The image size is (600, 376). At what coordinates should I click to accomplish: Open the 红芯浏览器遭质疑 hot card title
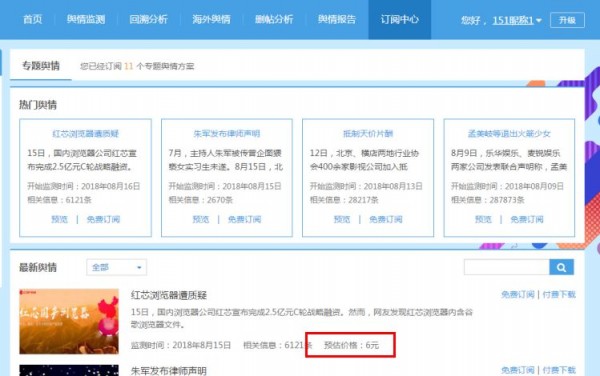coord(85,133)
